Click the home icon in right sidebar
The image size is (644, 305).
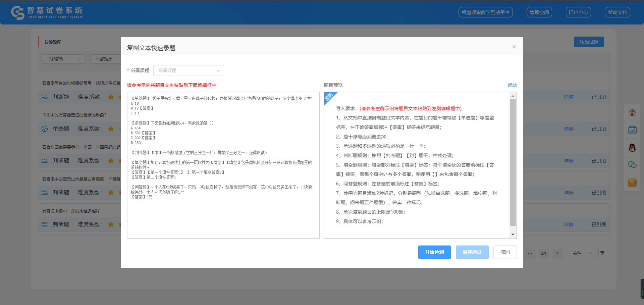coord(632,113)
